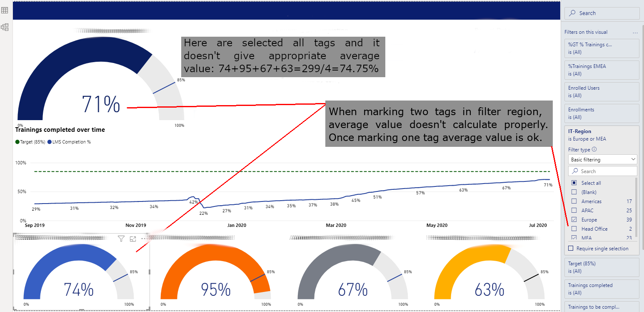Check the APAC region checkbox
The image size is (644, 312).
click(574, 210)
